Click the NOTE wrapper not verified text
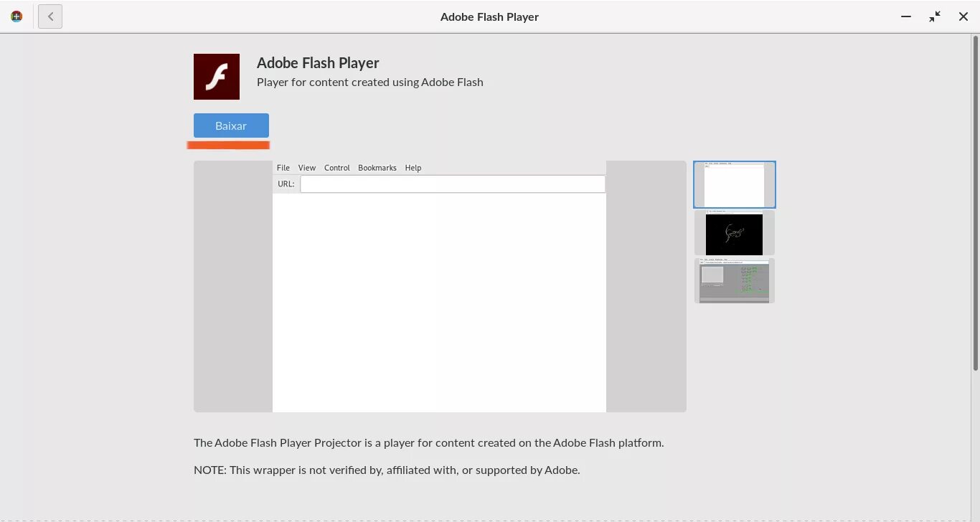 click(387, 470)
